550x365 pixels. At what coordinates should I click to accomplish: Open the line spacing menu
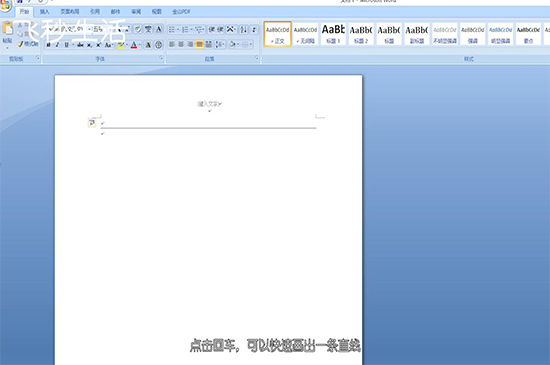click(x=220, y=45)
